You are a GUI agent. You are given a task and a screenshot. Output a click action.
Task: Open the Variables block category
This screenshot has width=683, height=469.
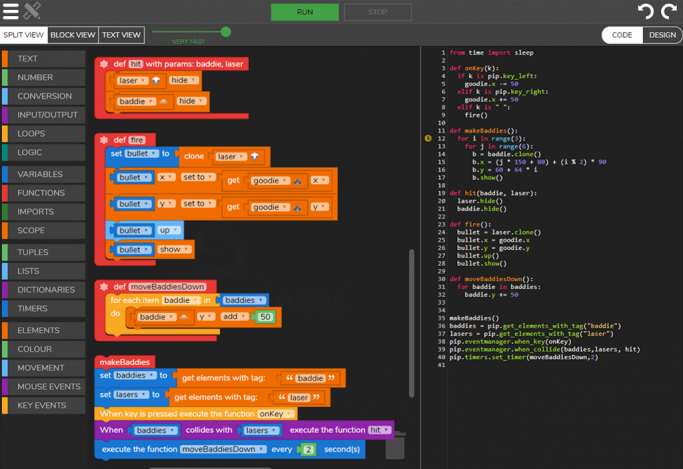44,174
